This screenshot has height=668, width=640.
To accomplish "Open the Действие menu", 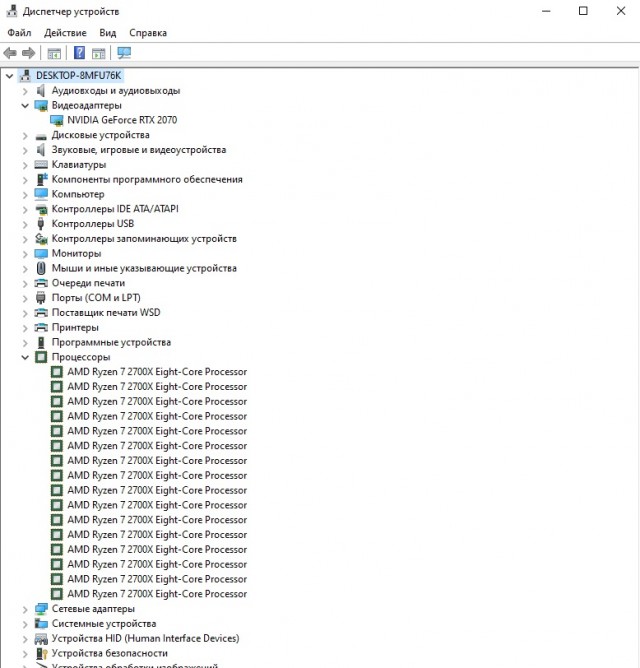I will (65, 33).
